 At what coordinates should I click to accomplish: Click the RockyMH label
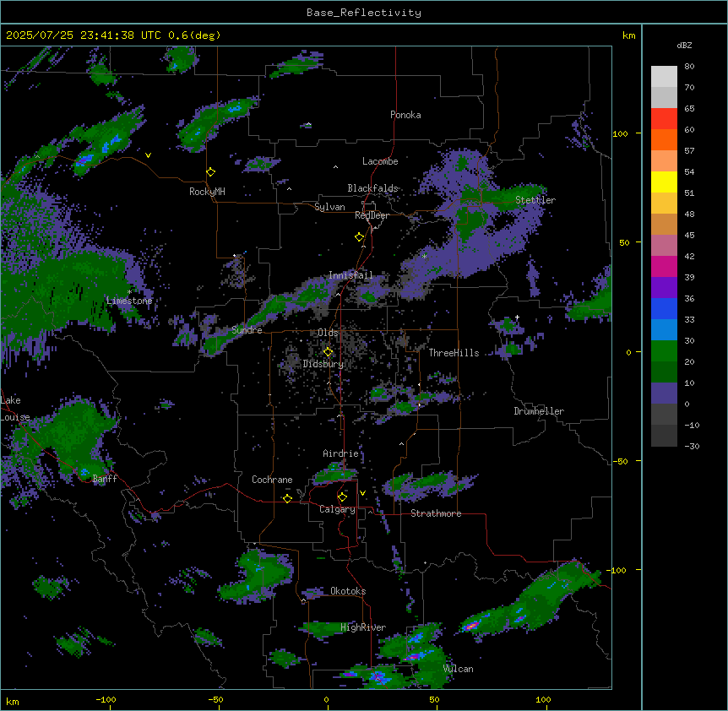[x=207, y=192]
